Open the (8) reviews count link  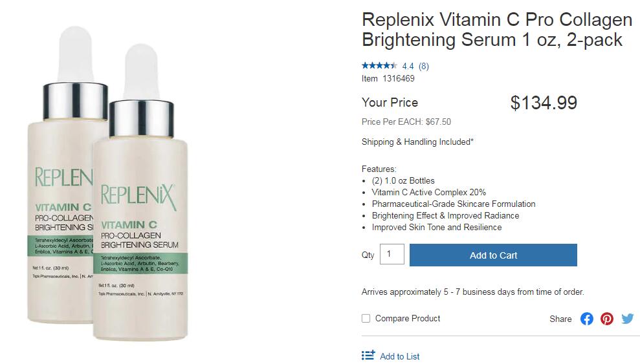[424, 66]
